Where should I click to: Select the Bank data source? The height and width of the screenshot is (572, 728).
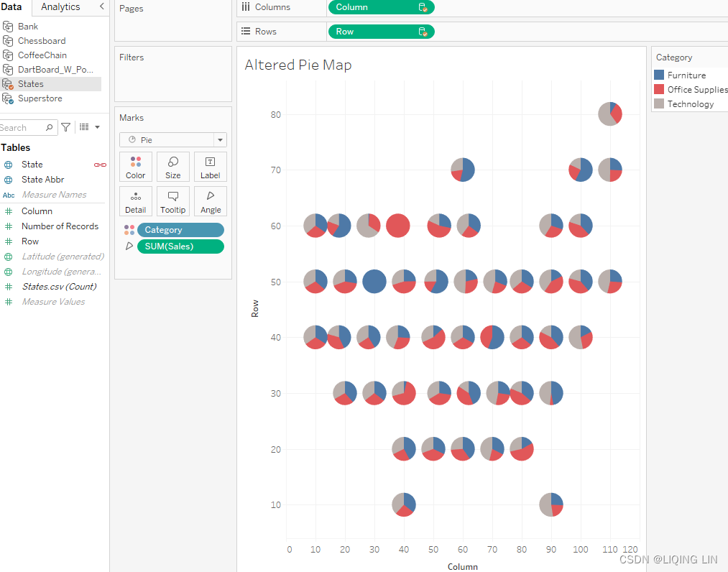(28, 27)
